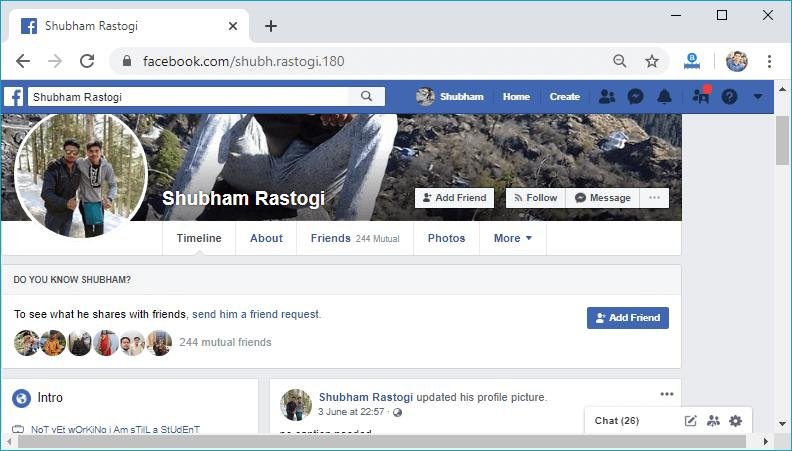Go to Home in the Facebook bar
792x451 pixels.
coord(516,96)
